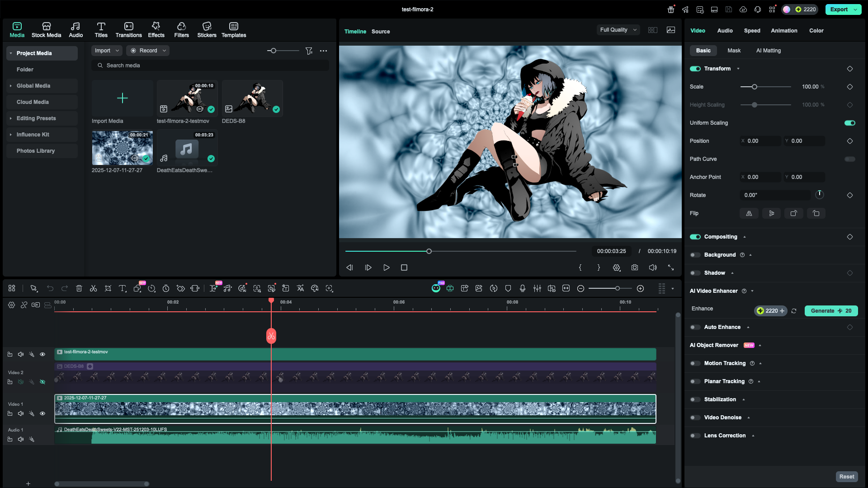Click the flip horizontal icon
Viewport: 868px width, 488px height.
pos(749,213)
